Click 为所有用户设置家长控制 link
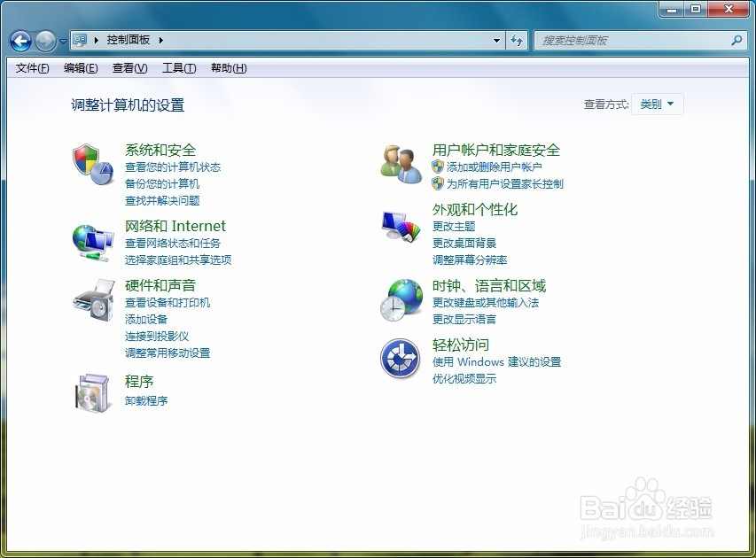 click(x=505, y=183)
